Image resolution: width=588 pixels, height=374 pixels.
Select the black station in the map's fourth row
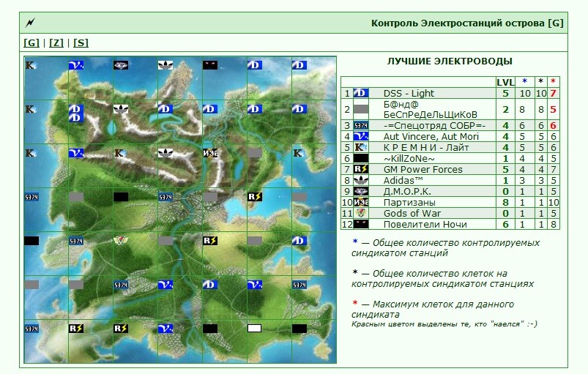(121, 197)
